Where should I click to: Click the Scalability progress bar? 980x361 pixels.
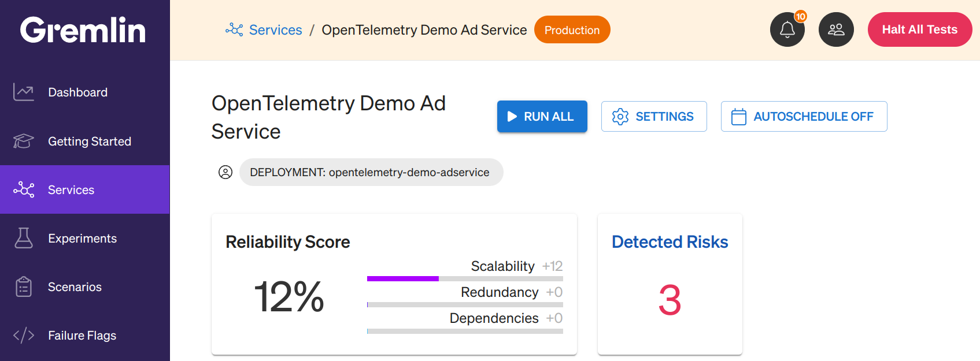coord(465,278)
